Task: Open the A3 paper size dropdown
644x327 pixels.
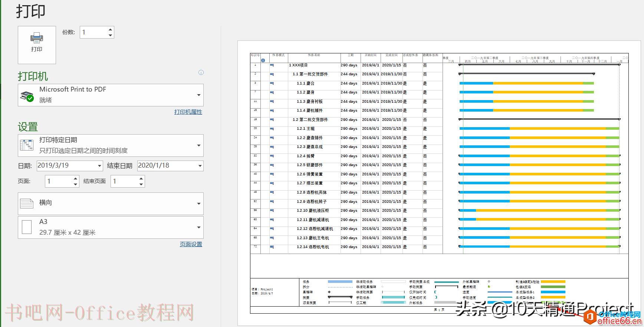Action: (111, 227)
